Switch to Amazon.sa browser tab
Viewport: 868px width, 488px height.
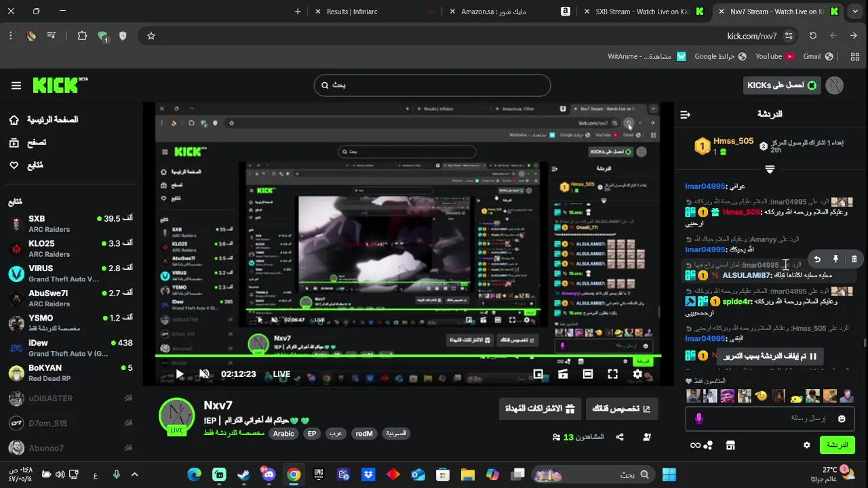click(x=509, y=12)
